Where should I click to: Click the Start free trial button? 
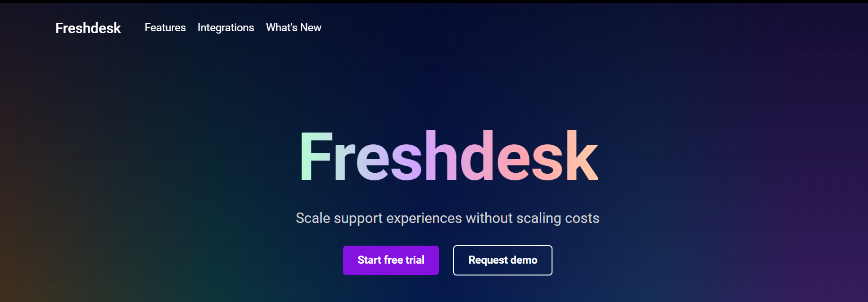pos(391,260)
